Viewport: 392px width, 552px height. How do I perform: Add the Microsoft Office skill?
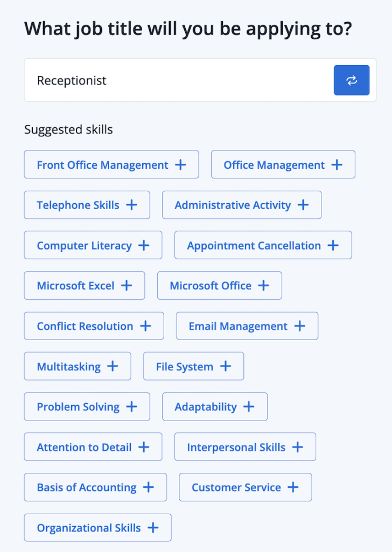[263, 285]
